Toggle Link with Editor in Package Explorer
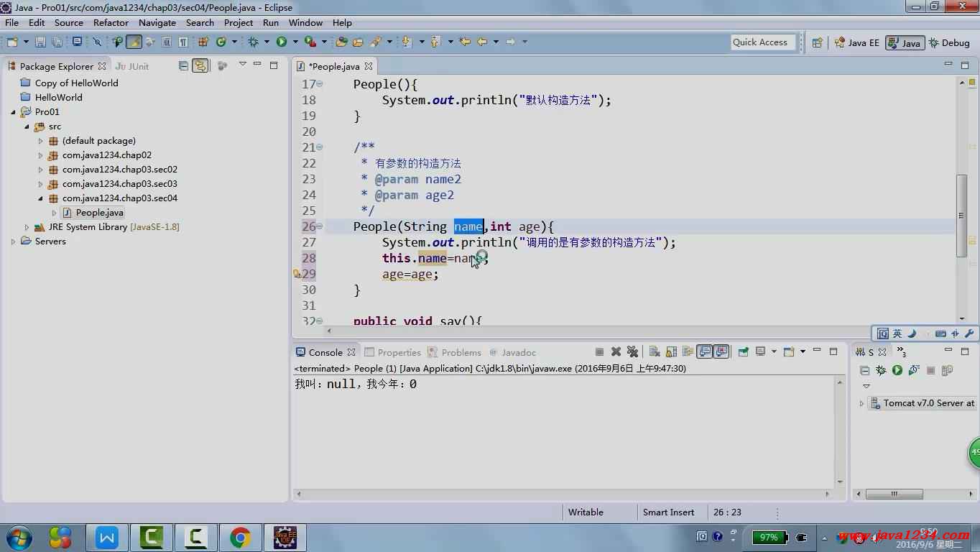 (200, 65)
